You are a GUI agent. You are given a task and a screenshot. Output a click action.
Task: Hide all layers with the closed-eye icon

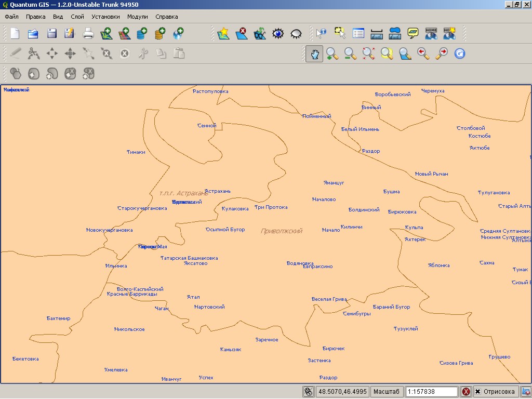[295, 33]
